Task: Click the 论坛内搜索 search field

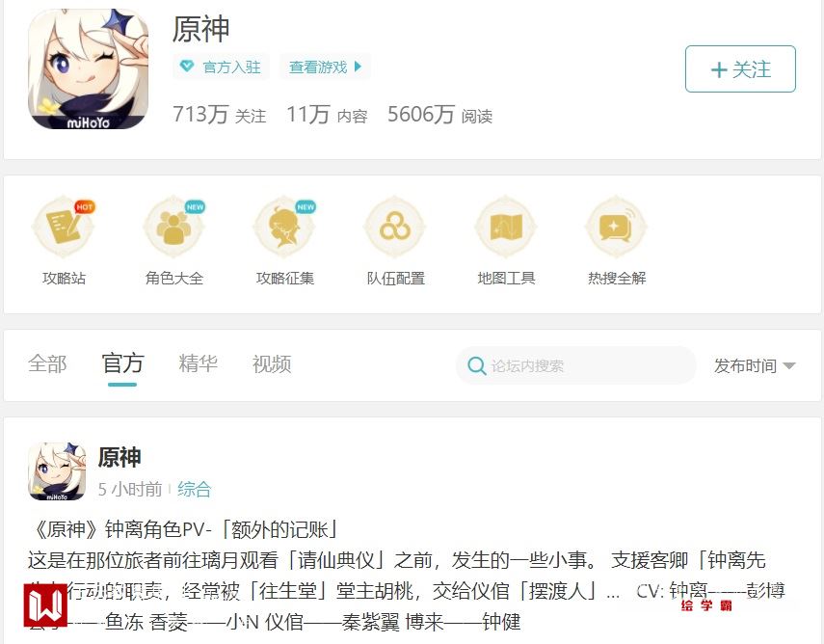Action: [x=576, y=365]
